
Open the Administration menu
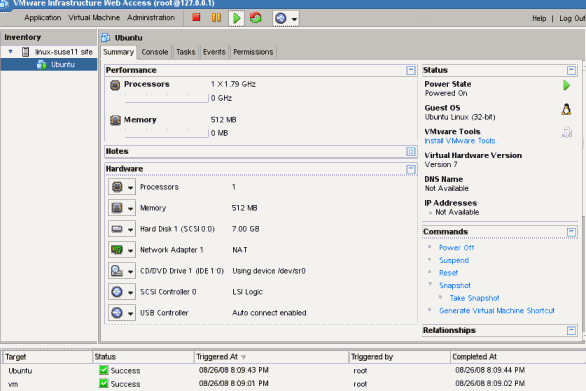[151, 18]
